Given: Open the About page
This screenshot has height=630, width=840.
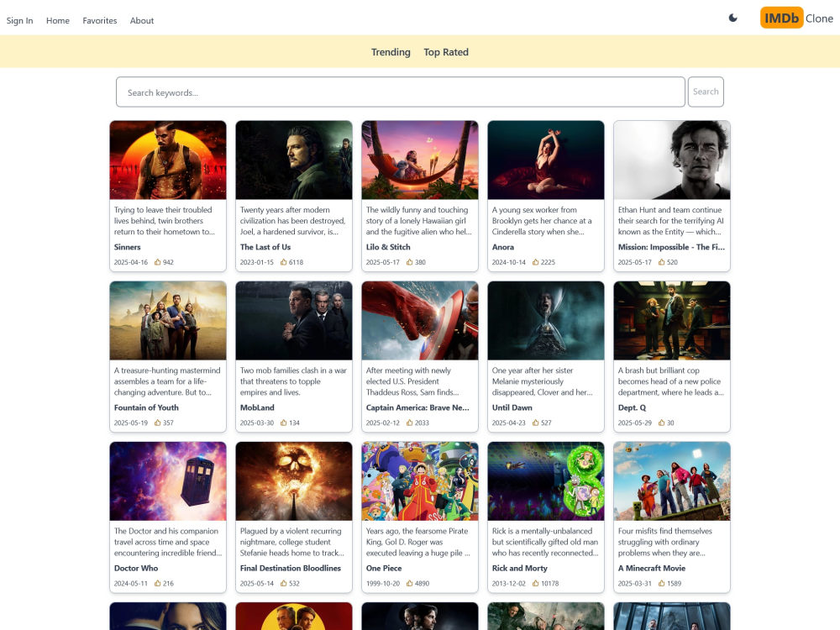Looking at the screenshot, I should coord(142,20).
